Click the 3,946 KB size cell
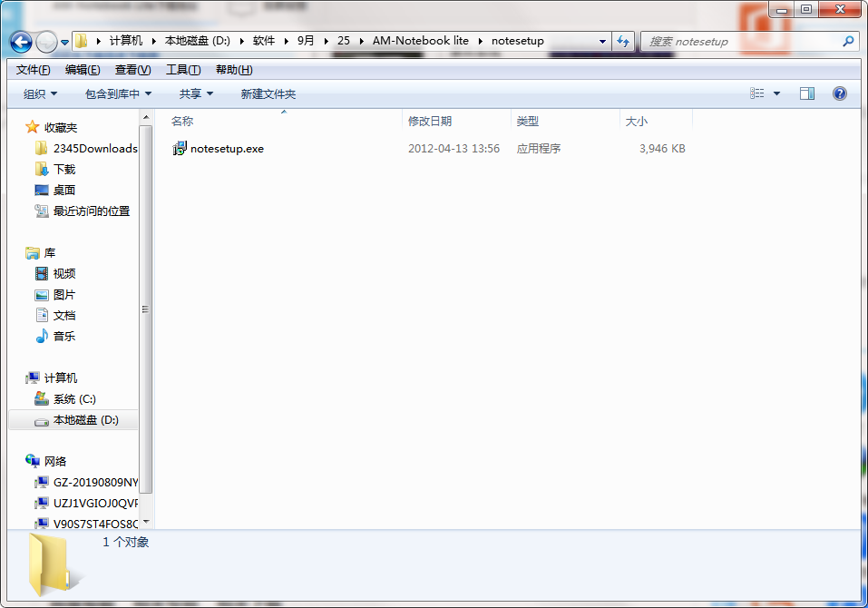The image size is (868, 608). pyautogui.click(x=662, y=149)
